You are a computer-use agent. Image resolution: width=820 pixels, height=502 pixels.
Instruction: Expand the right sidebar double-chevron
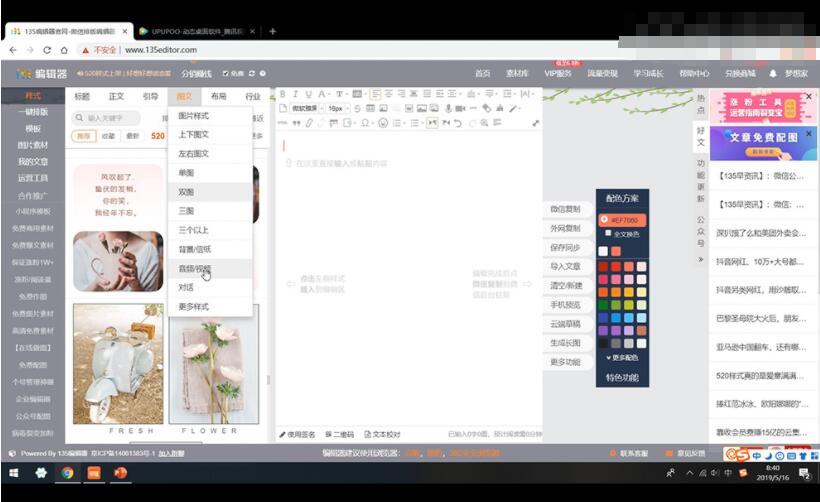click(701, 259)
